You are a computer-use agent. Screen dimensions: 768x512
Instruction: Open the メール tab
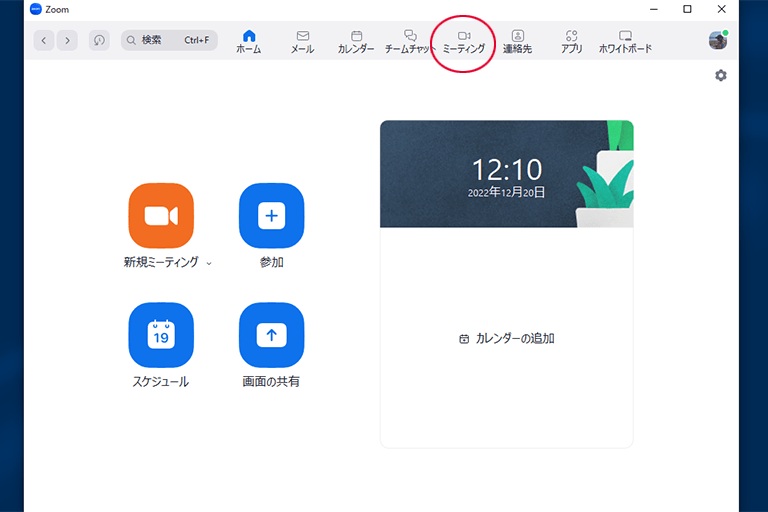tap(303, 41)
